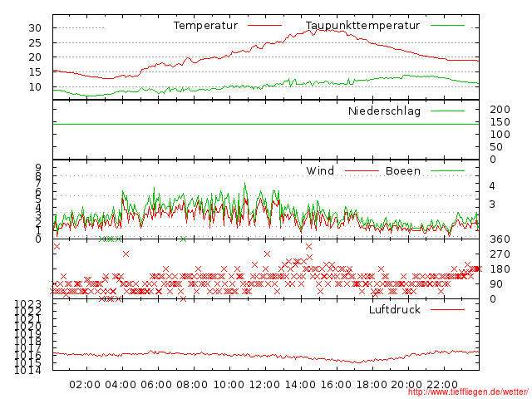This screenshot has height=399, width=532.
Task: Click the green Taupunkttemperatur legend line
Action: tap(447, 26)
